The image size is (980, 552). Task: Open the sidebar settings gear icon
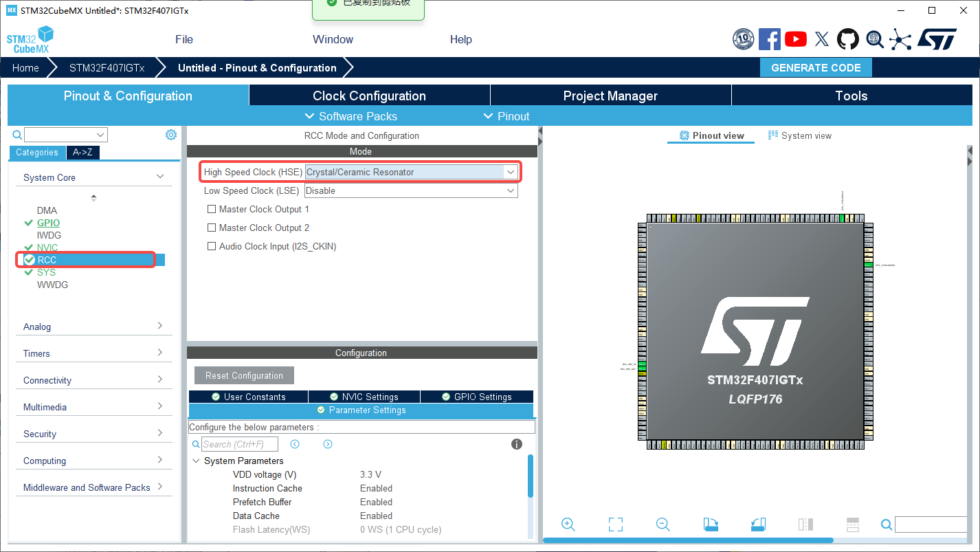coord(170,135)
